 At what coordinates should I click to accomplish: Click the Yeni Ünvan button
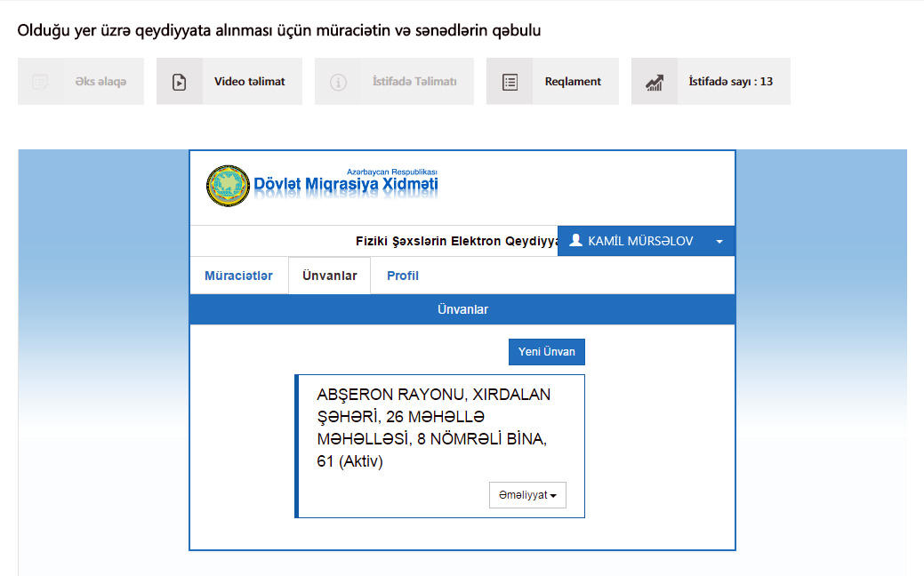point(546,351)
